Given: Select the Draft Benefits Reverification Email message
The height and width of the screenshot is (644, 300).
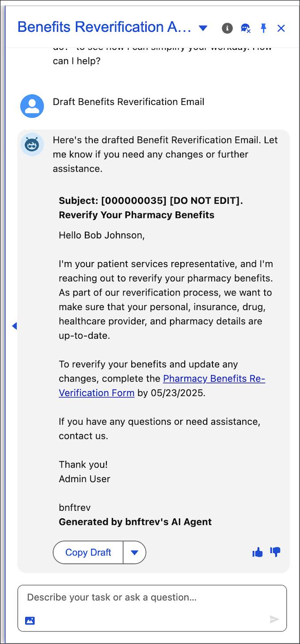Looking at the screenshot, I should 128,102.
